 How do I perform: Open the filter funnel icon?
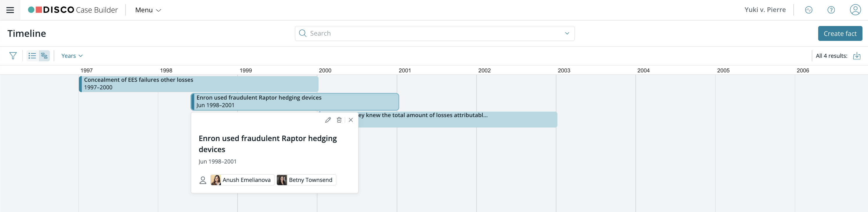[13, 56]
